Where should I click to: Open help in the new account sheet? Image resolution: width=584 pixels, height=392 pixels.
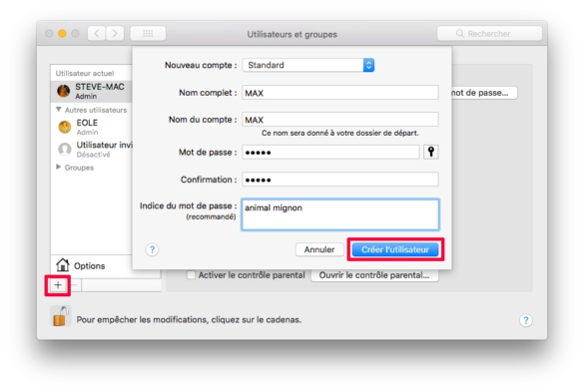[x=152, y=249]
